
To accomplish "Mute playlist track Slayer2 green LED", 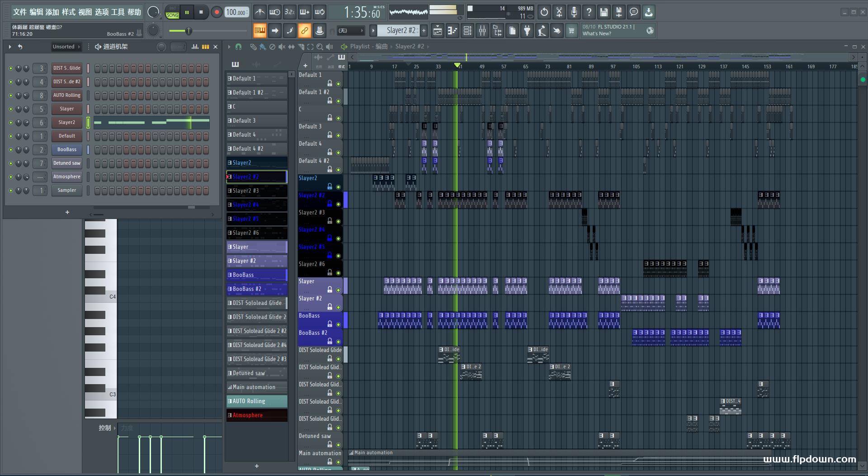I will coord(338,187).
